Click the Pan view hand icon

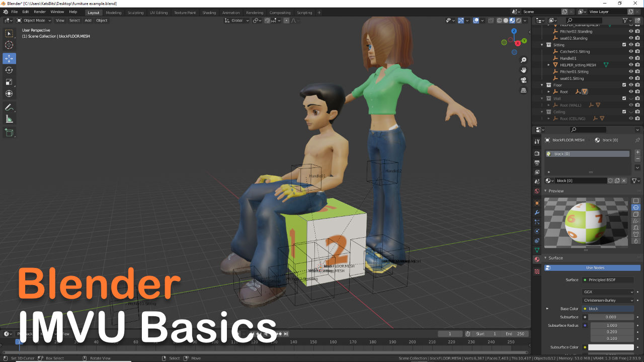click(524, 70)
